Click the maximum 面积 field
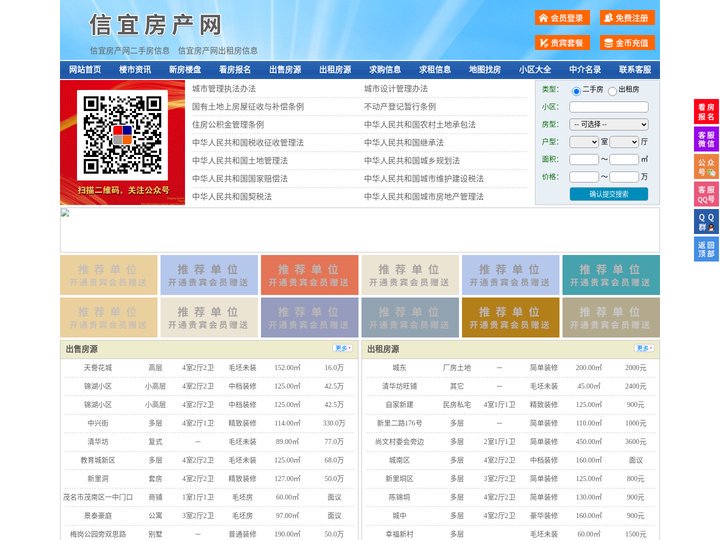 [x=624, y=159]
